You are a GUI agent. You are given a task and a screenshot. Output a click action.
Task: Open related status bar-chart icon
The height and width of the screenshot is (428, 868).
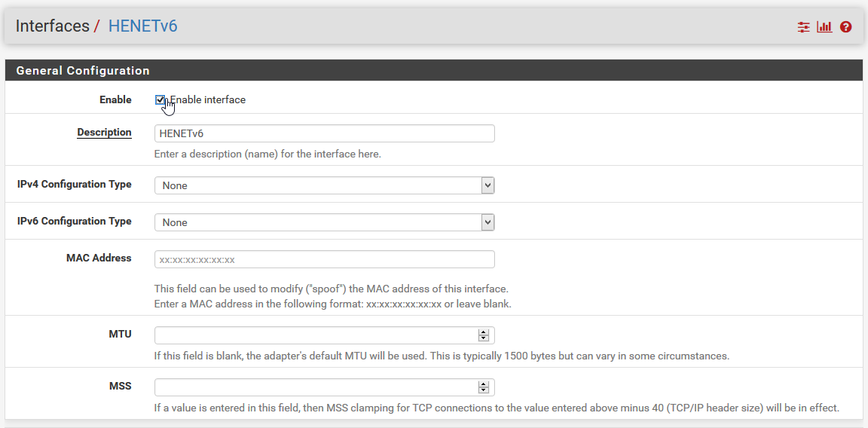pyautogui.click(x=824, y=27)
